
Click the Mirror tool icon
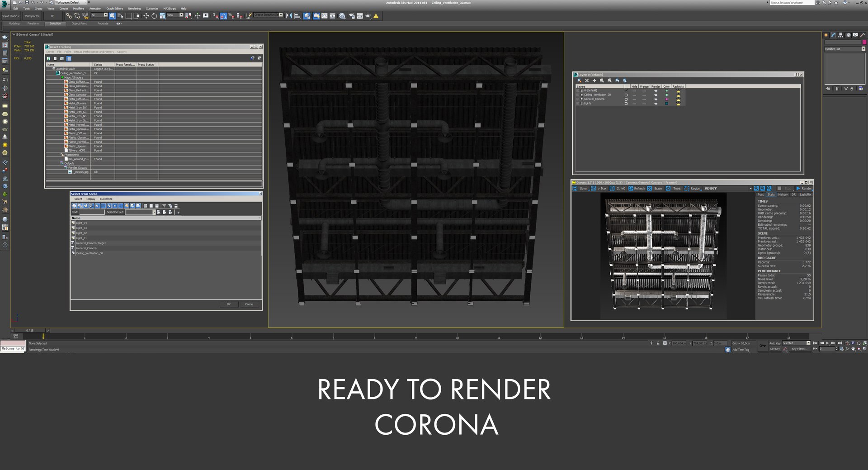[289, 16]
